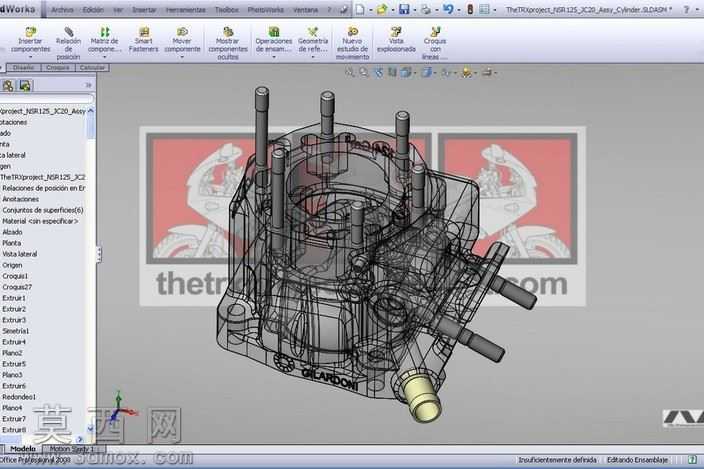Rebuild the model with the traffic light icon
704x469 pixels.
[x=470, y=9]
